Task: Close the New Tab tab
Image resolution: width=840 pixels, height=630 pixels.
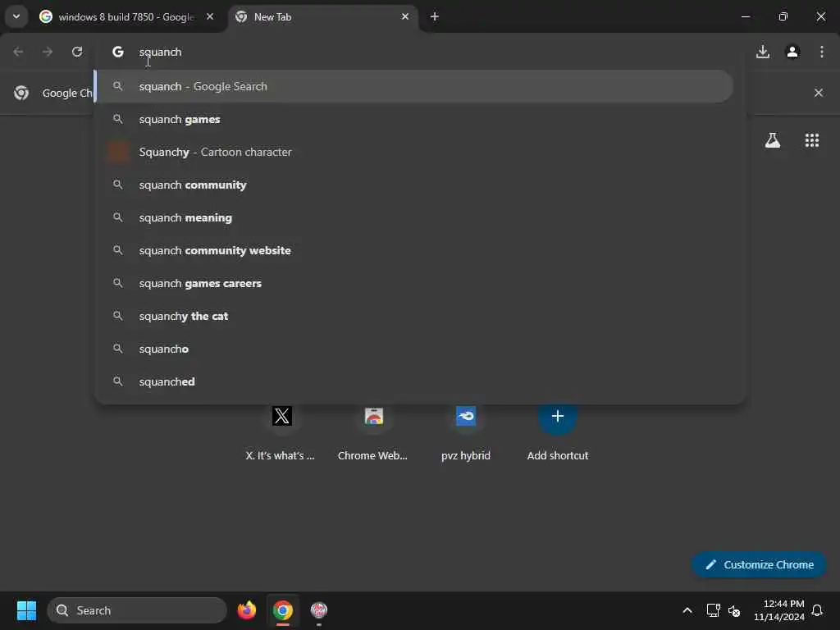Action: pos(405,16)
